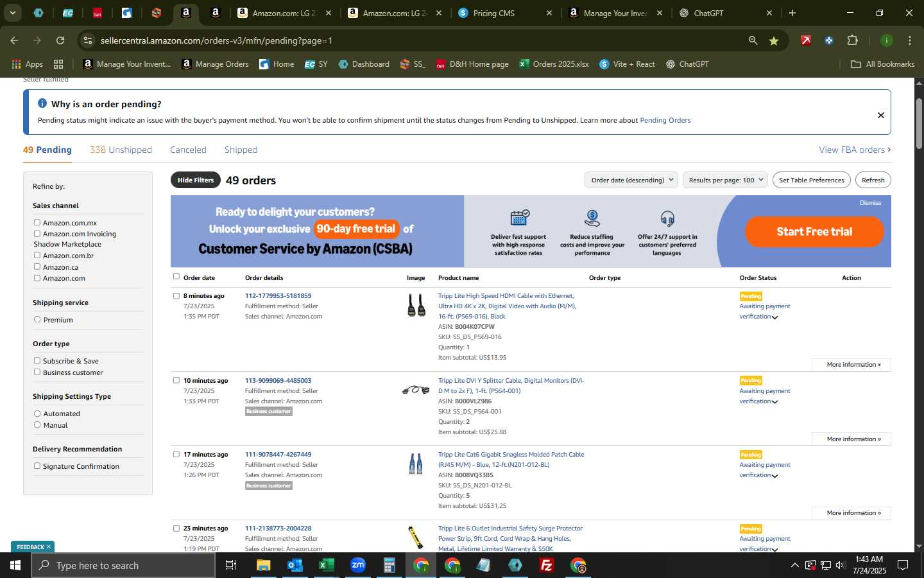Click the bookmark star in the address bar

pyautogui.click(x=774, y=40)
